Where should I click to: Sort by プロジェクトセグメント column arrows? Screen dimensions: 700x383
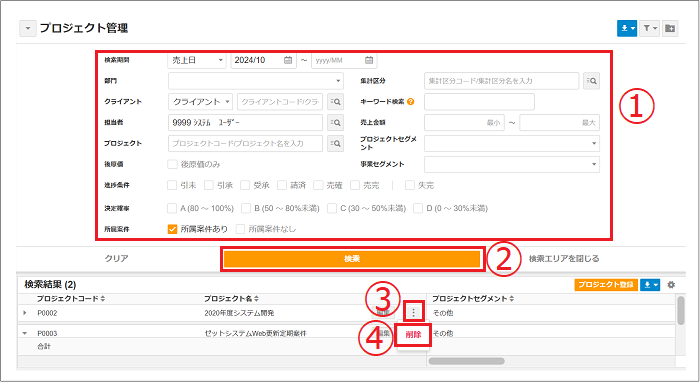(512, 299)
